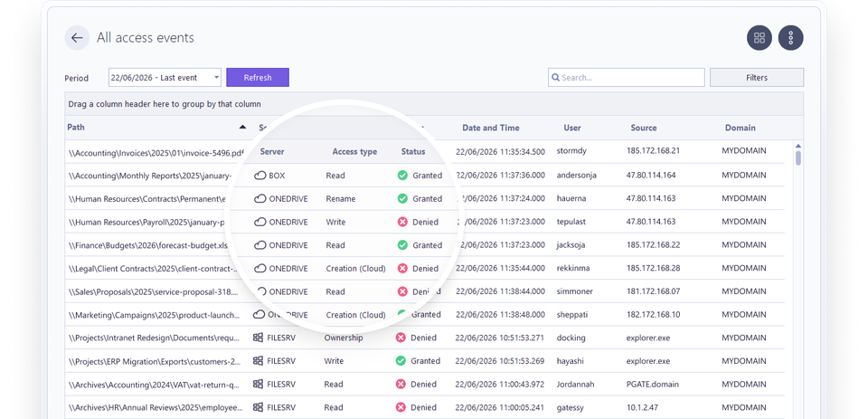Sort by the User column header
Screen dimensions: 868x419
572,128
